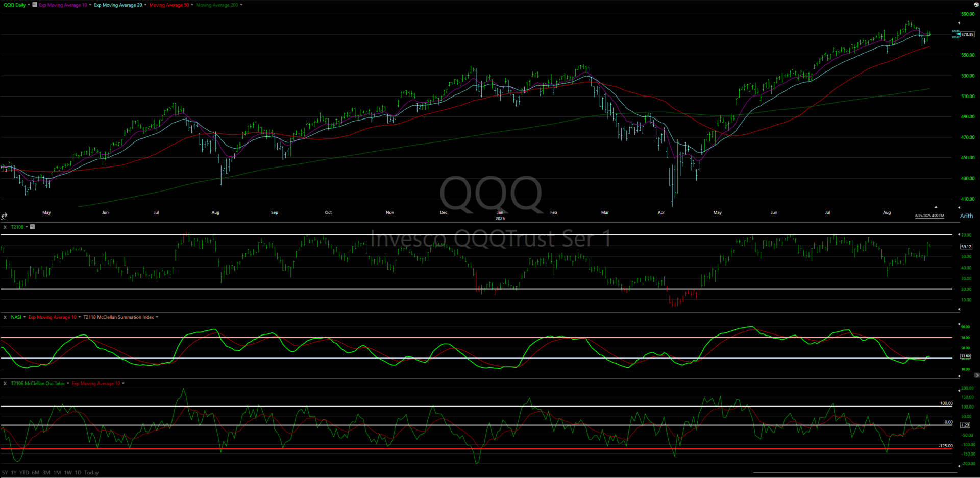Click the T2108 indicator label
The height and width of the screenshot is (478, 980).
[17, 227]
